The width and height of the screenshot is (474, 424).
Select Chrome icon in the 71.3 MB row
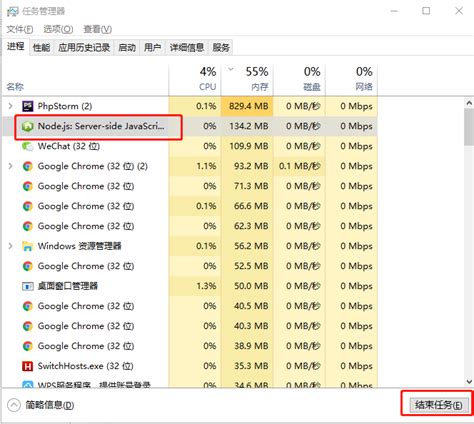pos(27,186)
